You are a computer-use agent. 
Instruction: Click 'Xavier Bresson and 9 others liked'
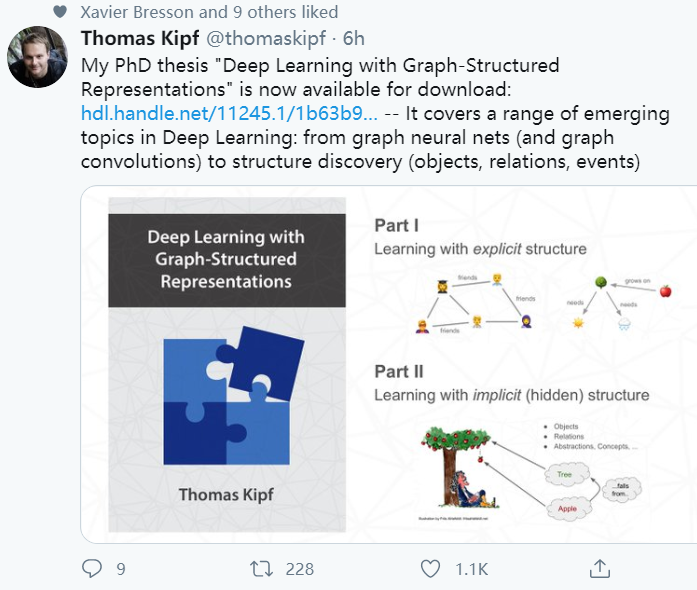click(x=209, y=13)
